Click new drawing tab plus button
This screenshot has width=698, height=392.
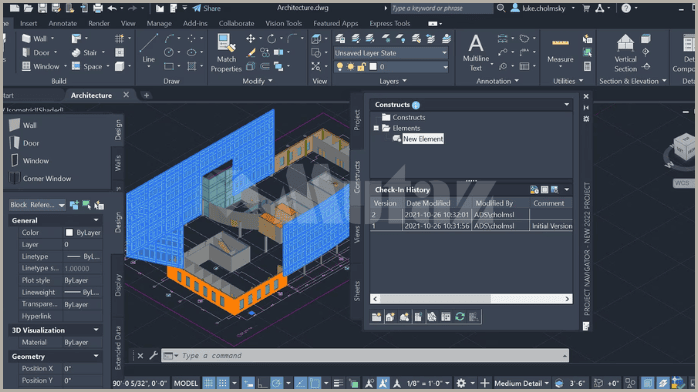click(x=146, y=95)
